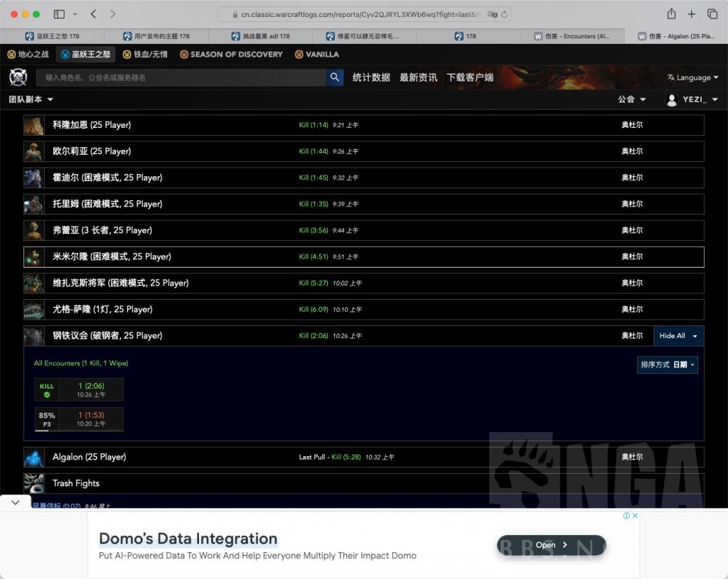This screenshot has height=579, width=728.
Task: Open the Safari sidebar options chevron
Action: click(75, 14)
